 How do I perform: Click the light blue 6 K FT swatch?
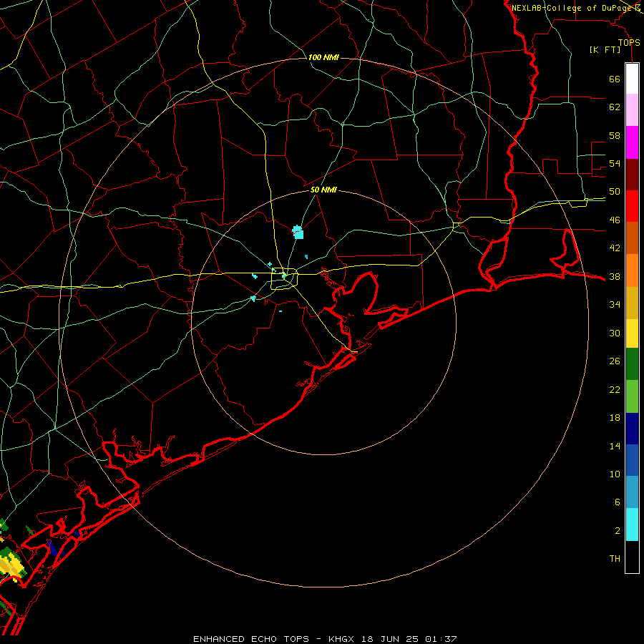[x=632, y=492]
